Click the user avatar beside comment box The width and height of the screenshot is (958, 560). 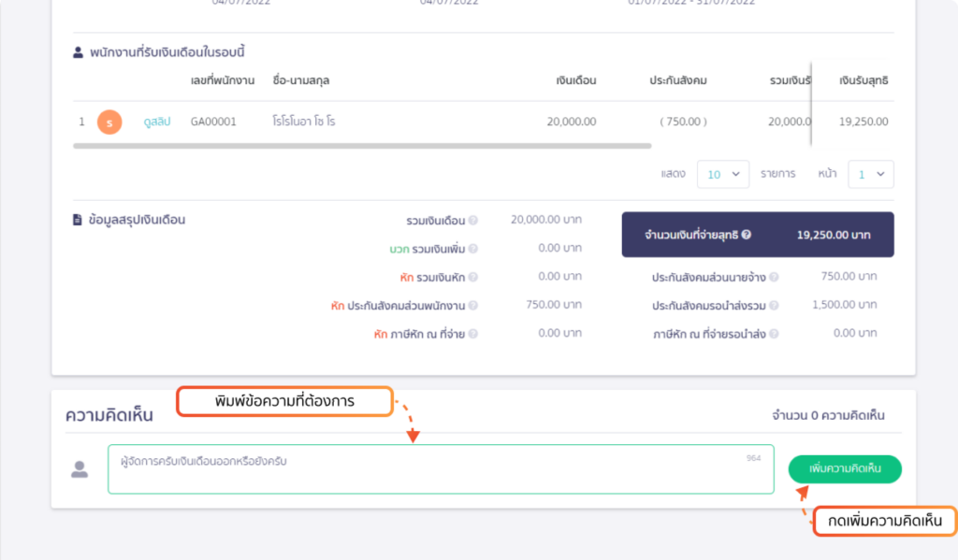click(x=80, y=469)
